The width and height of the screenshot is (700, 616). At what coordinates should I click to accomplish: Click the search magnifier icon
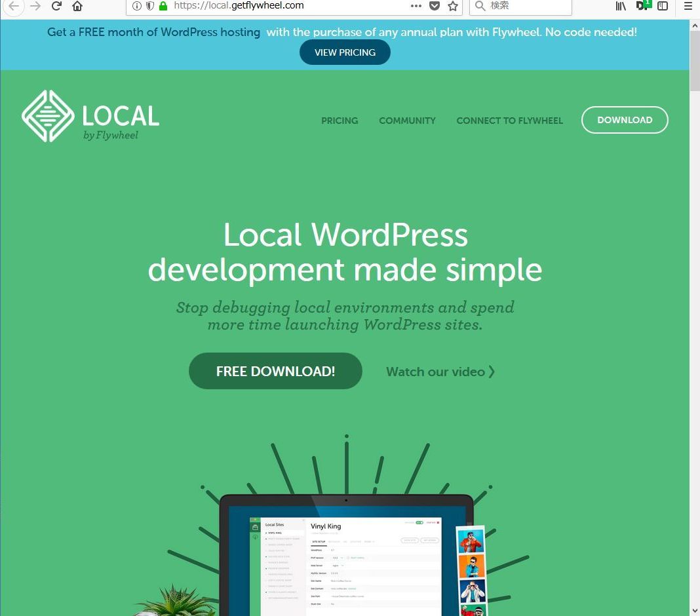pos(480,6)
